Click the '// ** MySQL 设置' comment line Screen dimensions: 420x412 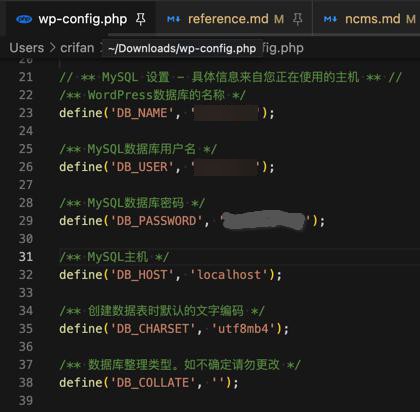[x=230, y=77]
